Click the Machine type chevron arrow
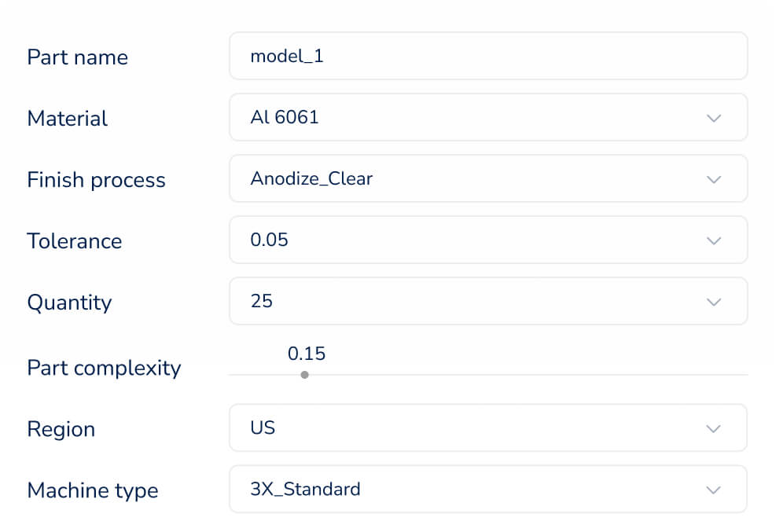 (x=714, y=490)
